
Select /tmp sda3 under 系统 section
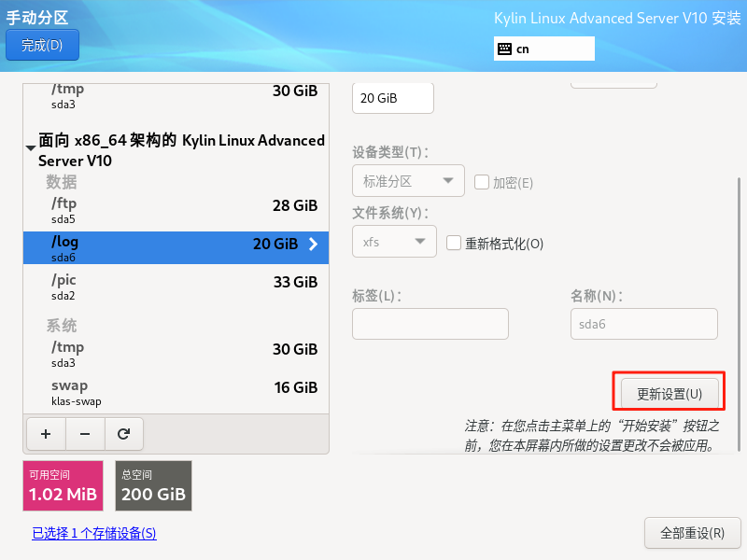[176, 354]
